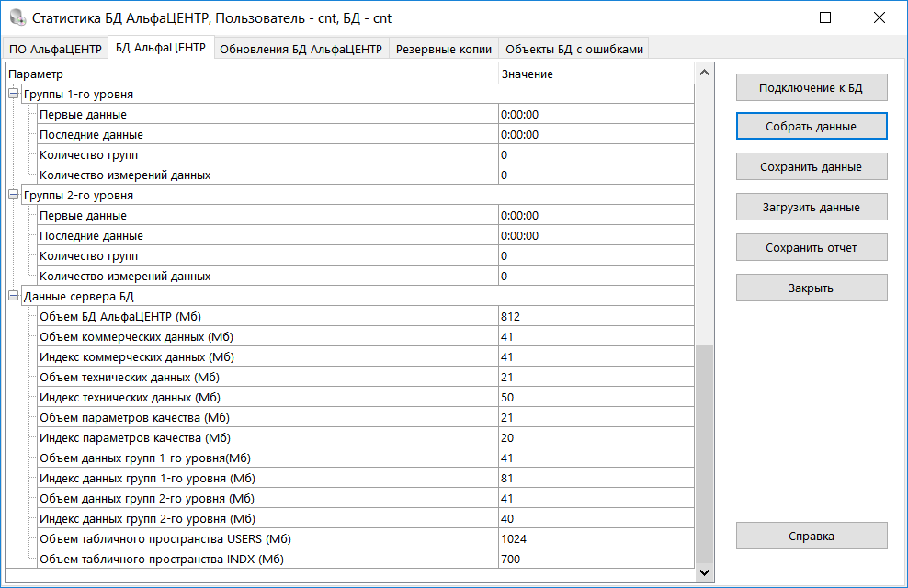Click the scrollbar up arrow
Screen dimensions: 908x588
(x=704, y=73)
